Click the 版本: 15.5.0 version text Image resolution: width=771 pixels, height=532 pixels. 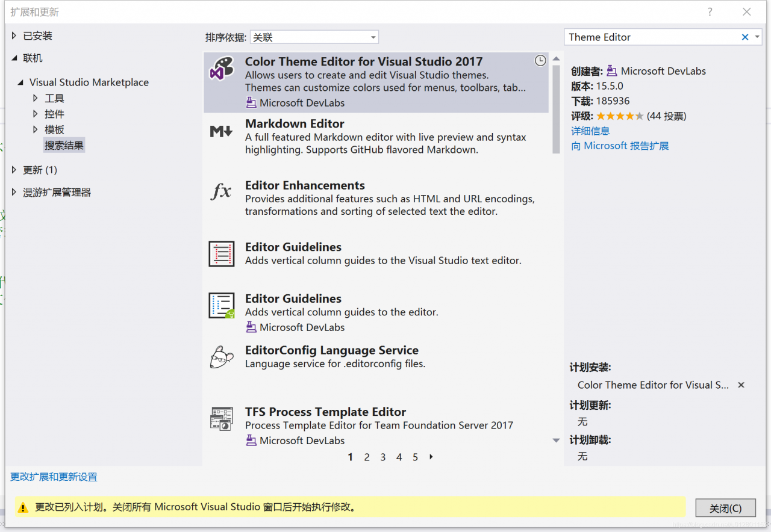point(597,86)
